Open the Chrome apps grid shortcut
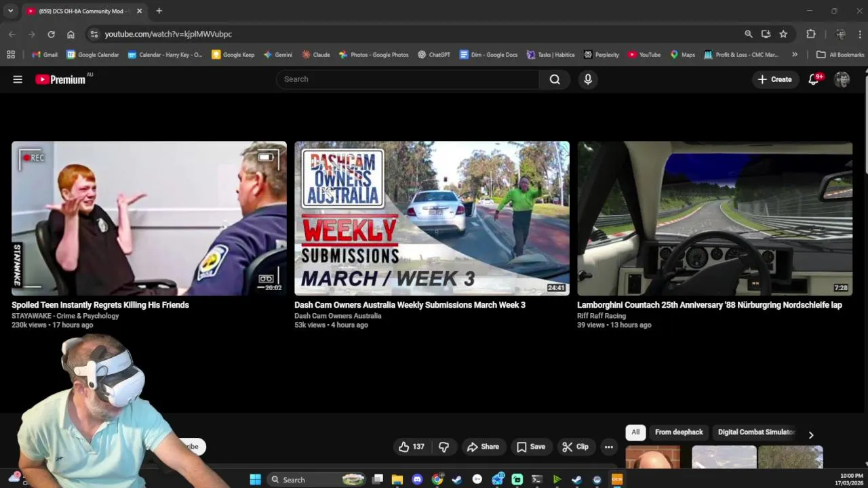 coord(11,54)
